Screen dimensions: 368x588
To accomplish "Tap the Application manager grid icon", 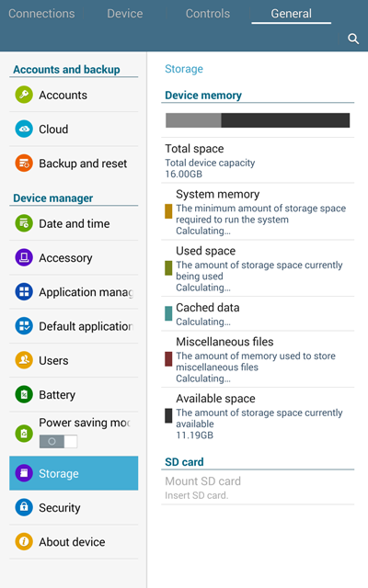I will (x=24, y=292).
